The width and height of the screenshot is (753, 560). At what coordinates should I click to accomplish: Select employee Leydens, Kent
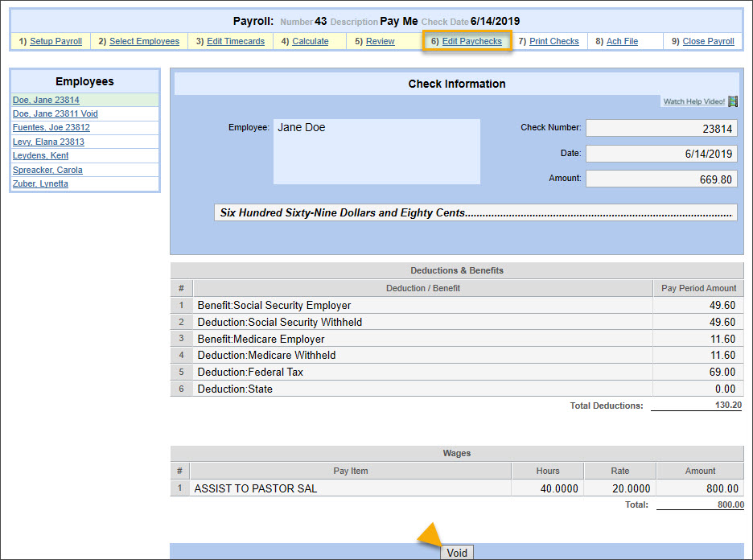click(39, 155)
